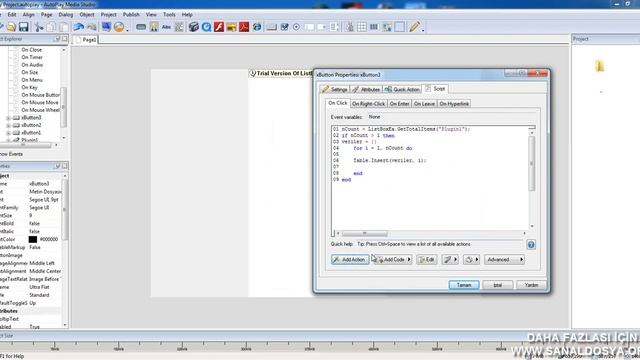Open the Advanced dropdown button
640x360 pixels.
[x=504, y=260]
